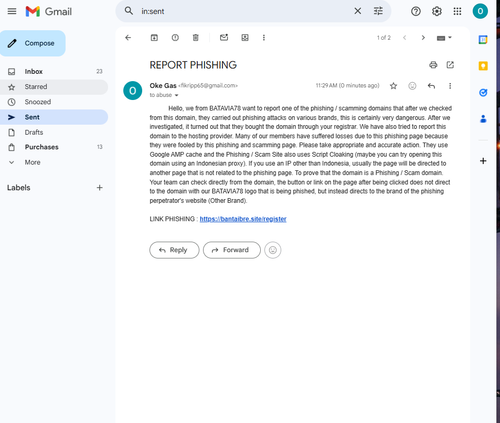Open Google Keep side panel
This screenshot has width=500, height=423.
(483, 66)
